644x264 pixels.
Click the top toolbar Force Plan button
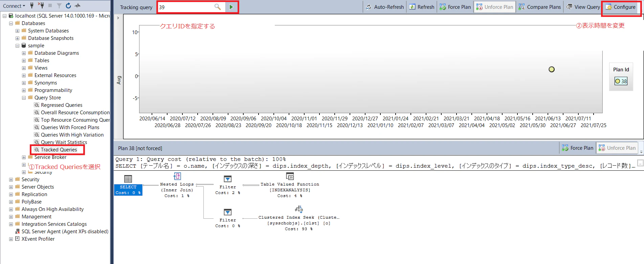455,7
